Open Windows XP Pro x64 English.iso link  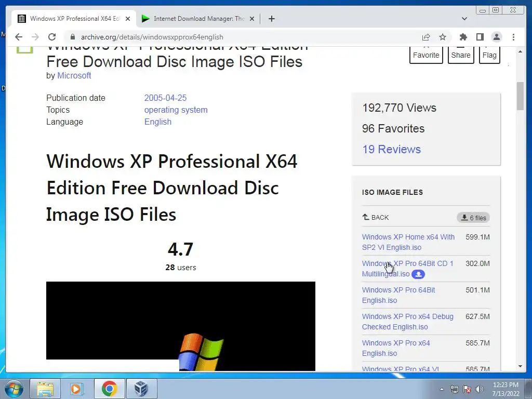[x=395, y=348]
